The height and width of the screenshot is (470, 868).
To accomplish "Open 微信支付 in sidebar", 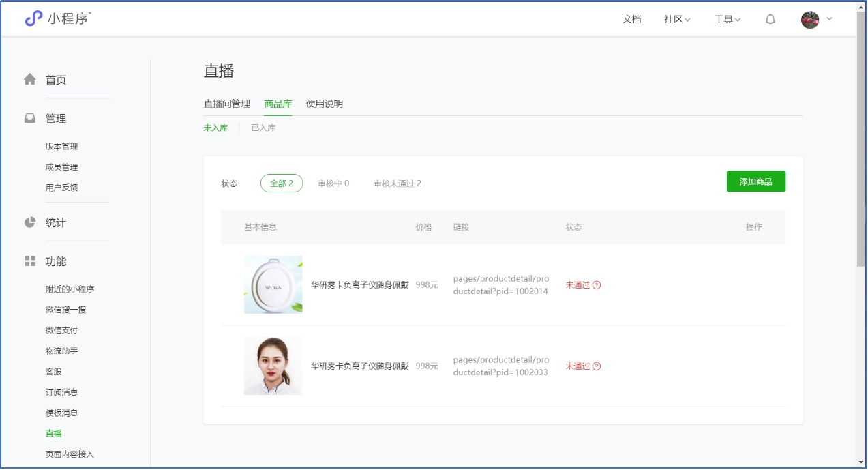I will (62, 330).
